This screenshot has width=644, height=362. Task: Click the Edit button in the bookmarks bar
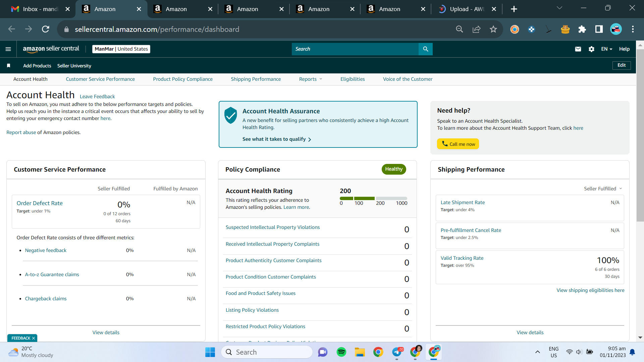pyautogui.click(x=622, y=65)
